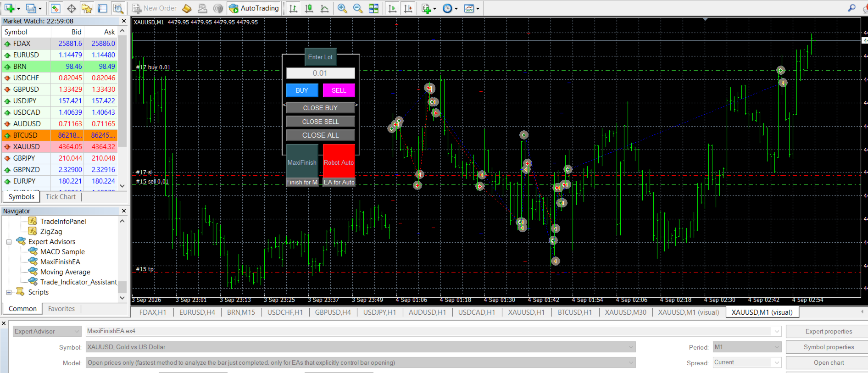Switch to the Tick Chart tab
The width and height of the screenshot is (868, 373).
pyautogui.click(x=61, y=197)
